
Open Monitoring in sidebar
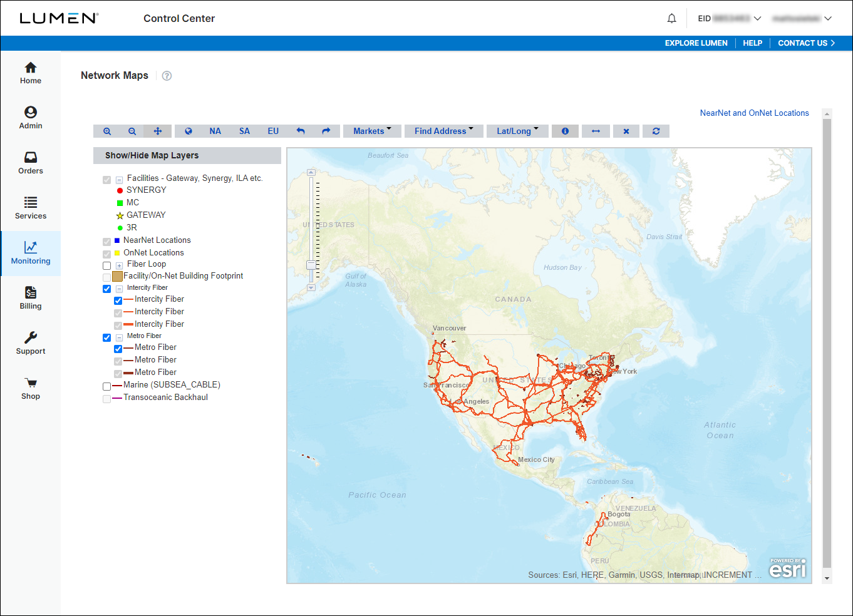click(x=31, y=254)
